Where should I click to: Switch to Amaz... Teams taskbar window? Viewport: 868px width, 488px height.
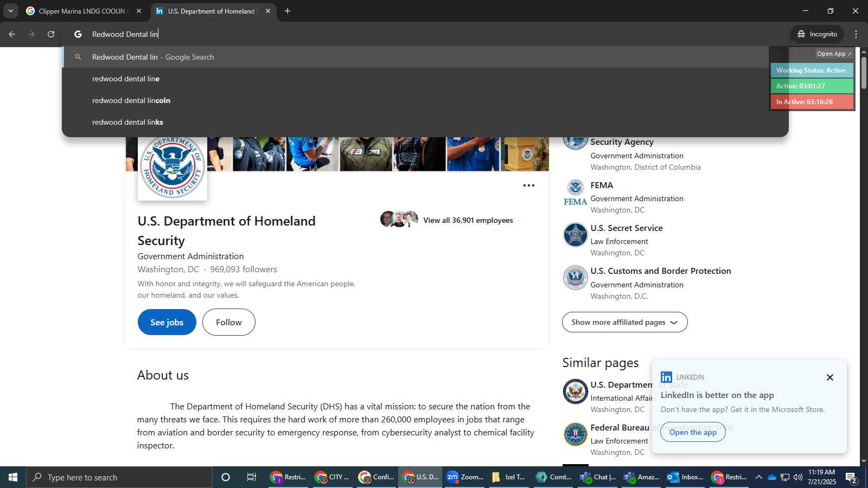[x=641, y=477]
